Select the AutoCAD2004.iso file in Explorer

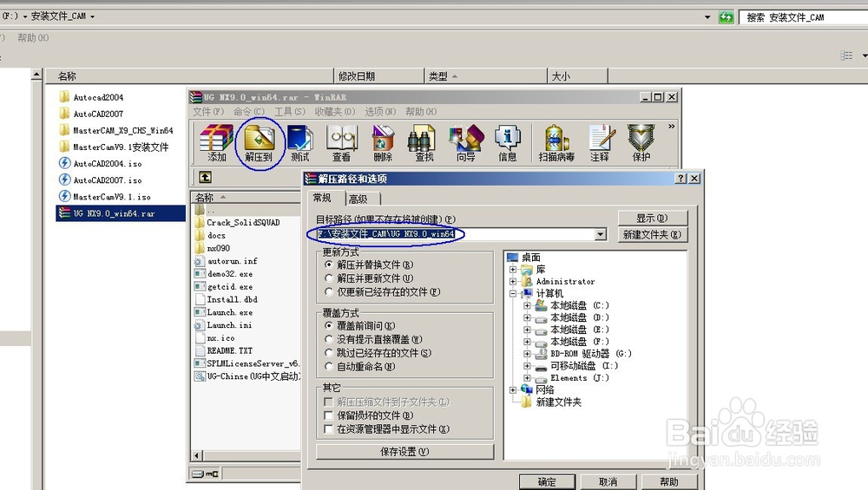[101, 164]
